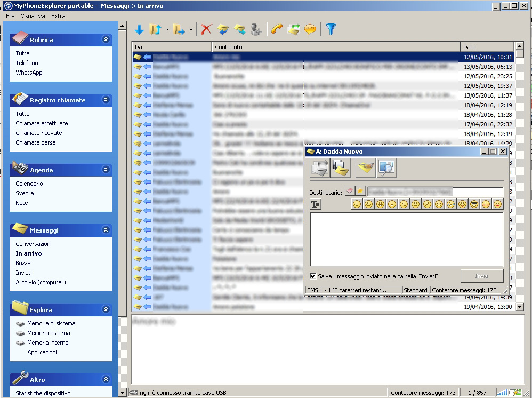This screenshot has width=532, height=398.
Task: Open the Visualizza menu
Action: pos(33,16)
